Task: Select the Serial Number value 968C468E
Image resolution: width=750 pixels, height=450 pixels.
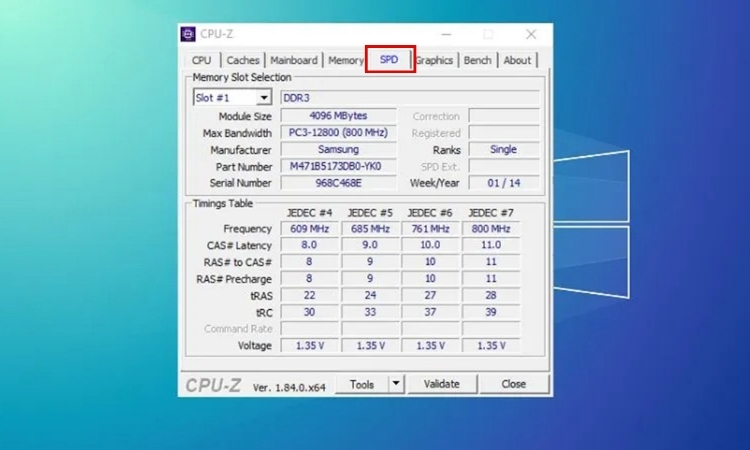Action: click(x=336, y=184)
